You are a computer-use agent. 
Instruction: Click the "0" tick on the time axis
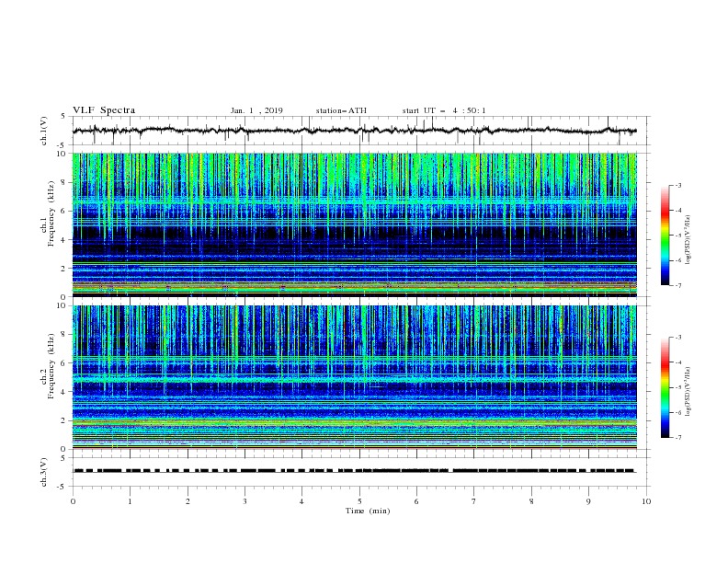click(x=73, y=501)
